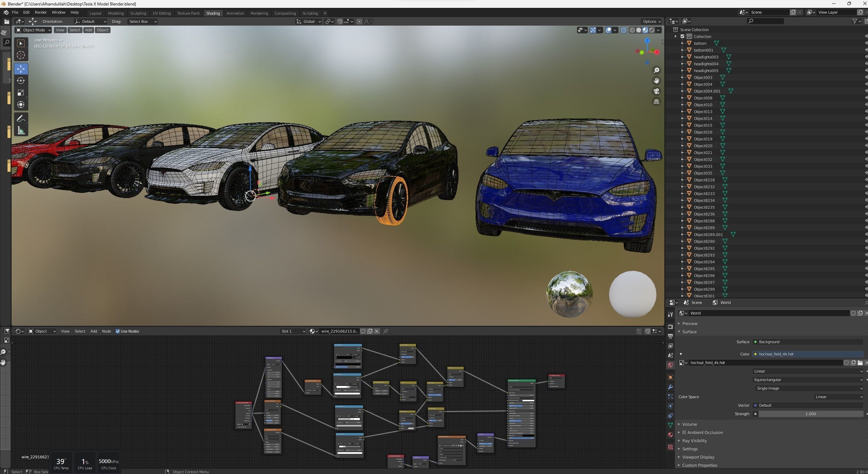Open the Modifier wrench properties tab

[670, 387]
